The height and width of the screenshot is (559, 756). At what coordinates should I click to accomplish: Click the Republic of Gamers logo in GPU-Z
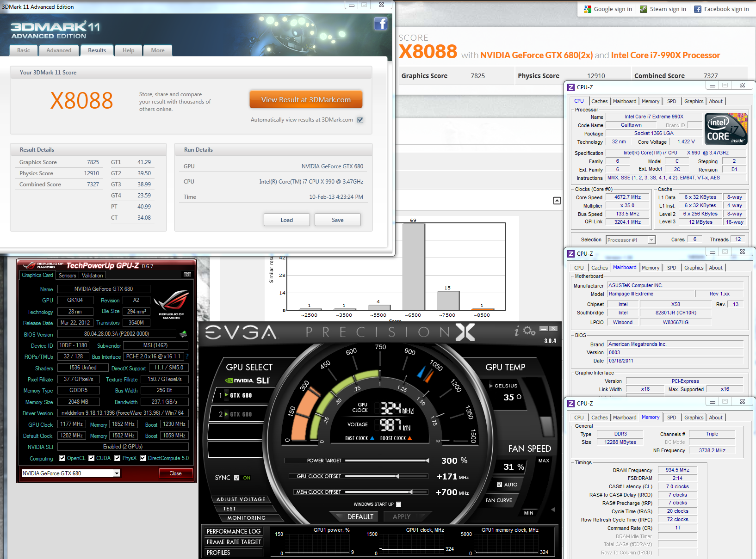point(171,305)
